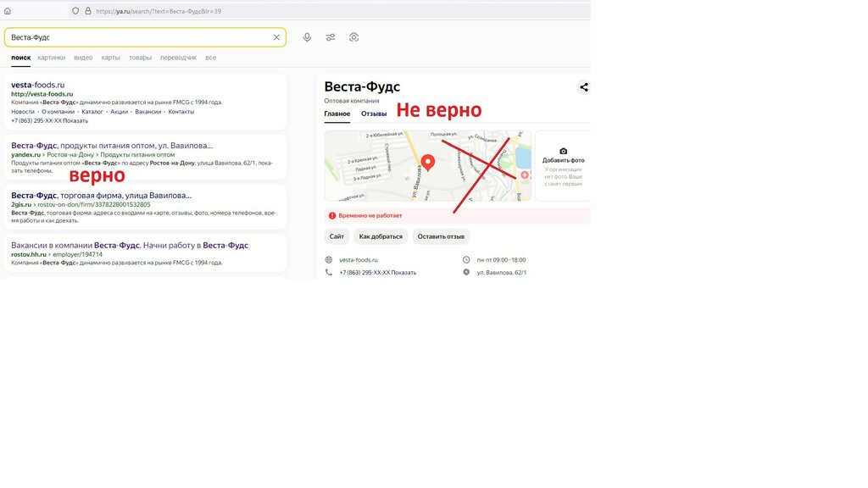The height and width of the screenshot is (488, 868).
Task: Click the clock opening hours icon
Action: click(x=466, y=259)
